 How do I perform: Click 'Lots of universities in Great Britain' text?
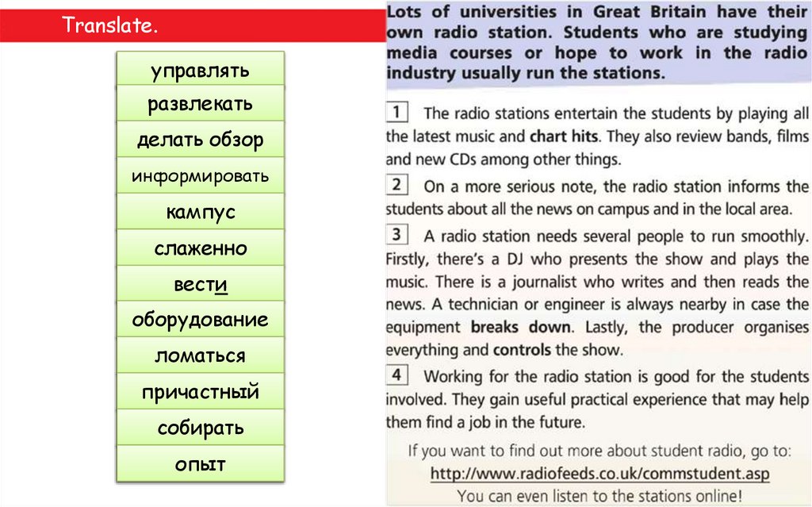point(546,12)
